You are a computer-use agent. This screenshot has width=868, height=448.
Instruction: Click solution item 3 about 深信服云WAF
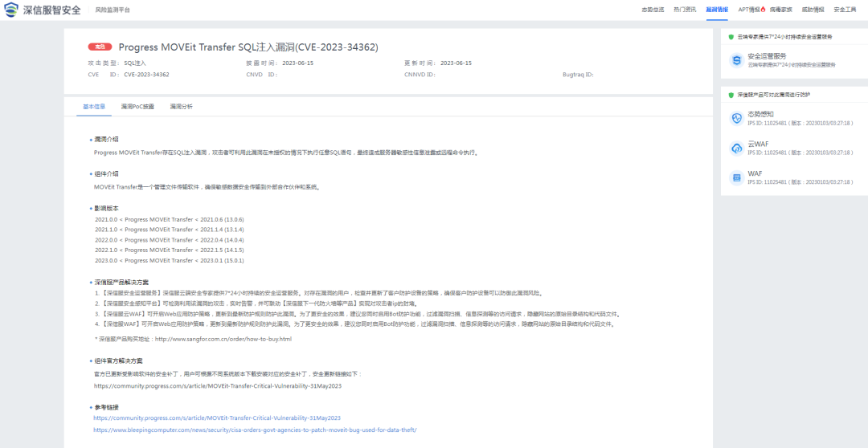pos(356,314)
